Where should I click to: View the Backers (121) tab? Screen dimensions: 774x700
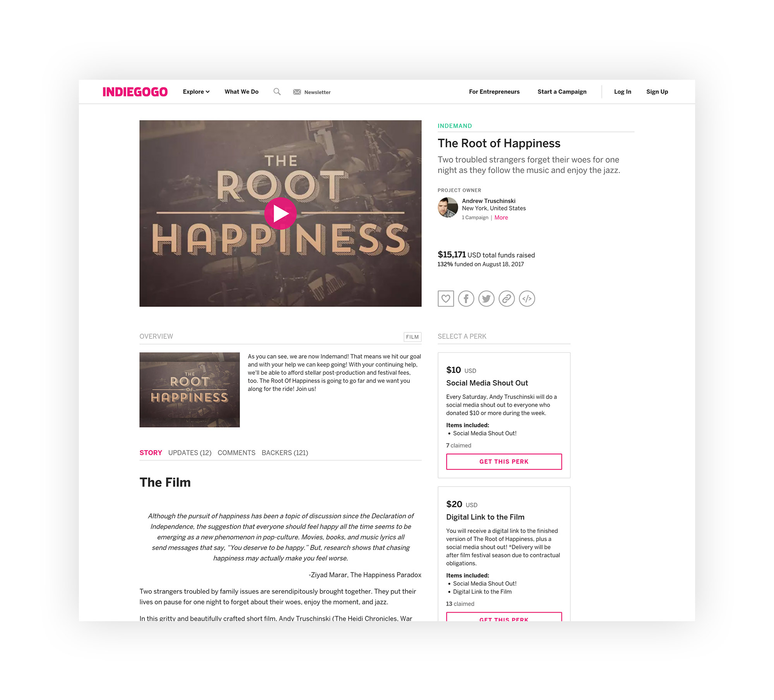[x=285, y=453]
